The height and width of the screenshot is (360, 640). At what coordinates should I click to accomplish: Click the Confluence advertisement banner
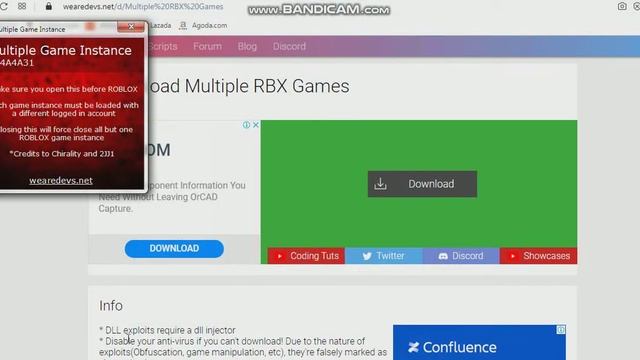479,342
